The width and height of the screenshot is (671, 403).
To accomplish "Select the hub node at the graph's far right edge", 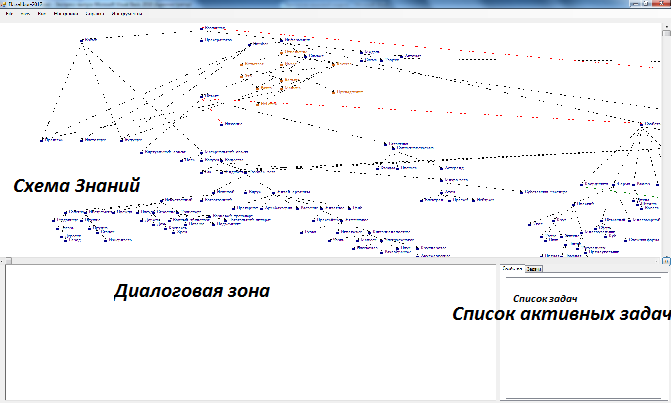I will (640, 123).
